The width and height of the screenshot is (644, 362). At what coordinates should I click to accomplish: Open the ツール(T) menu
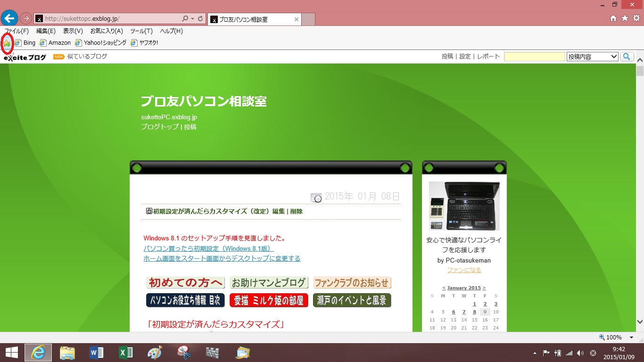(141, 31)
